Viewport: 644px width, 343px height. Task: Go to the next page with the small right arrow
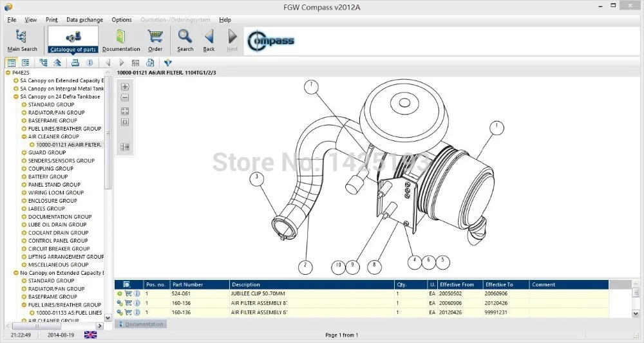click(122, 63)
